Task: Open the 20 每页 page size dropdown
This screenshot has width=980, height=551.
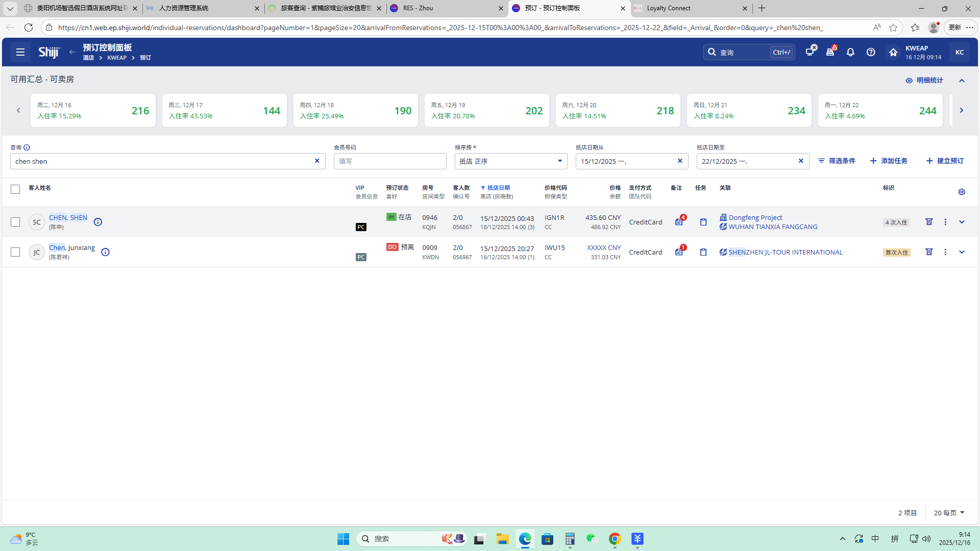Action: 949,513
